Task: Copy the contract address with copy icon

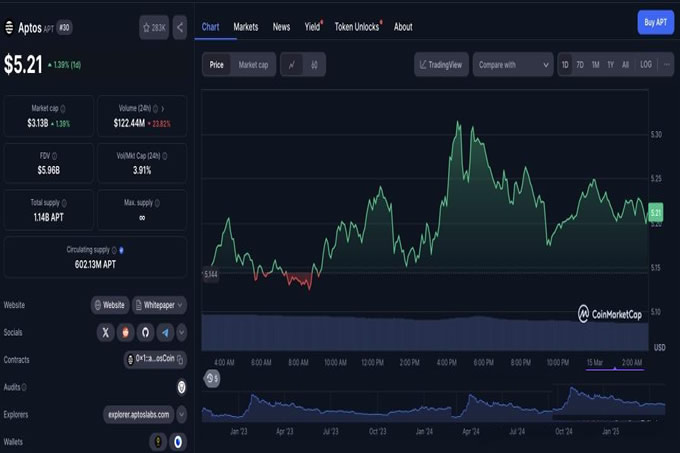Action: click(x=180, y=359)
